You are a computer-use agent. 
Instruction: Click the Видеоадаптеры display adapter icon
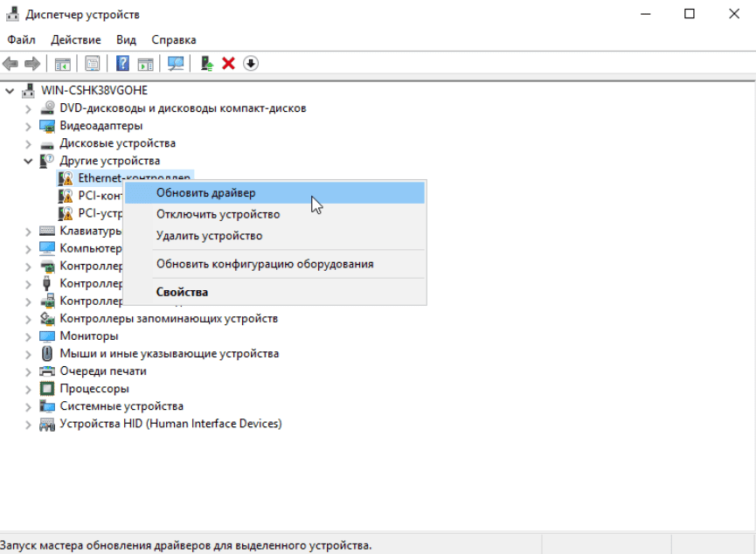coord(47,126)
